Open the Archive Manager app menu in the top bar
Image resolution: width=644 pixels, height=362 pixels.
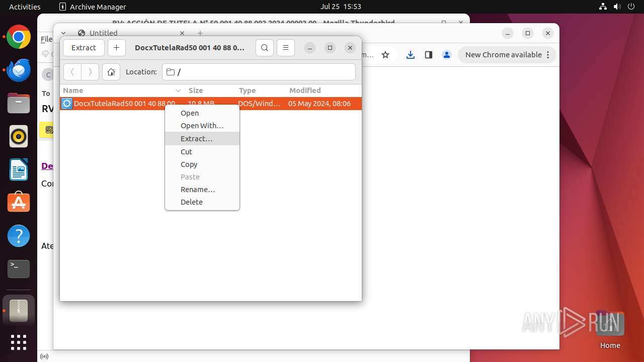point(93,7)
